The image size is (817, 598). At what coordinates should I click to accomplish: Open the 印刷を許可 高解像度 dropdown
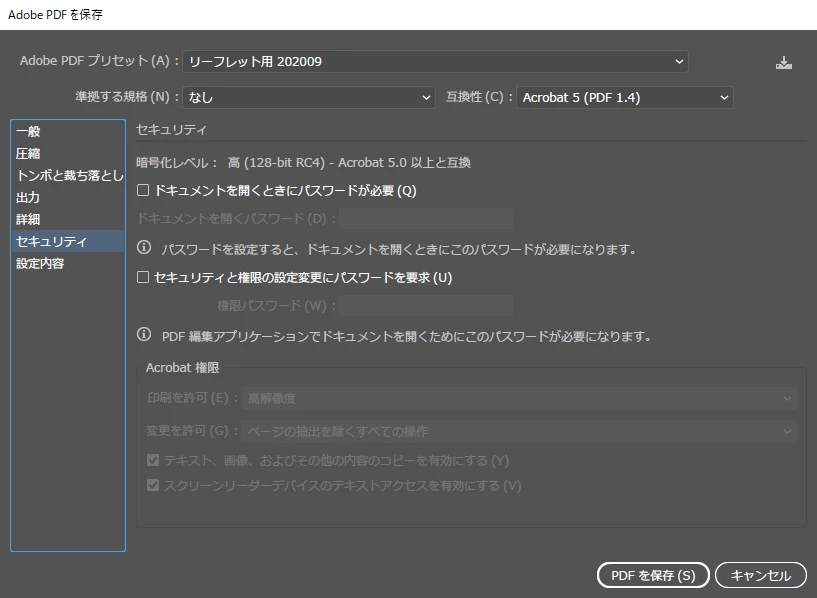click(519, 398)
